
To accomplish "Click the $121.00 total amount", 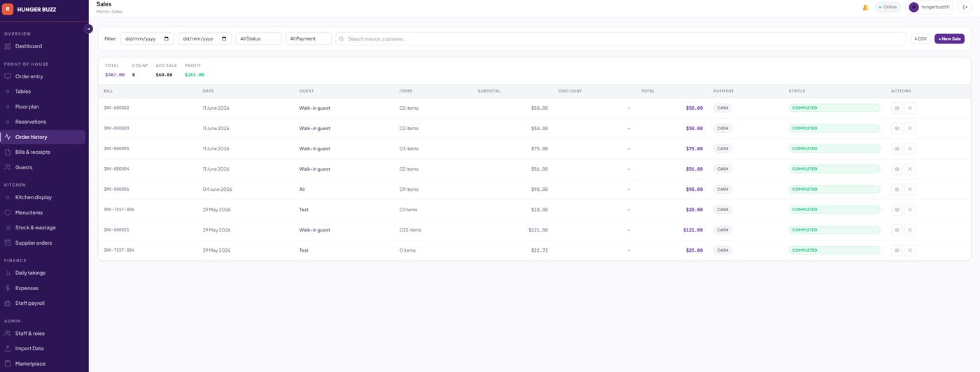I will pyautogui.click(x=693, y=230).
